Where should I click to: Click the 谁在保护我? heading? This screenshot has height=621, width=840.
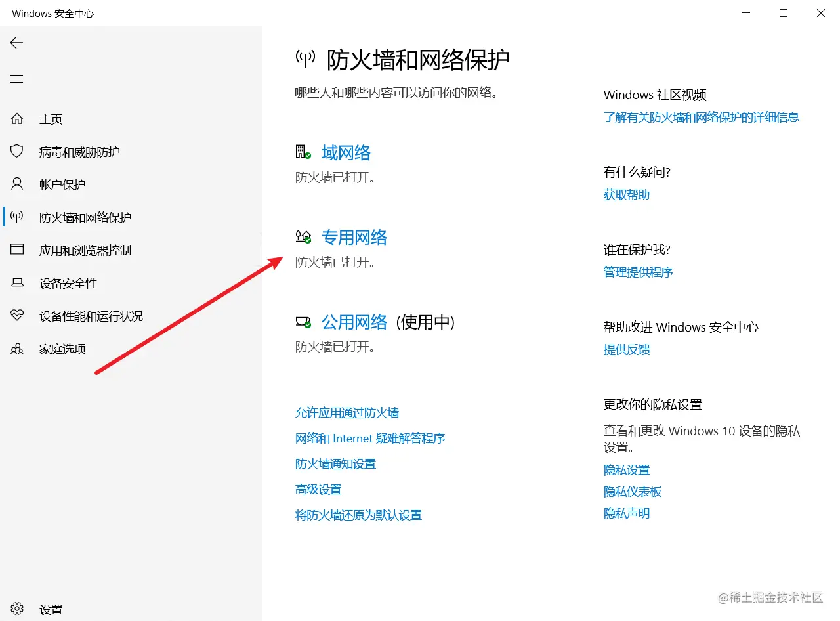pos(637,249)
